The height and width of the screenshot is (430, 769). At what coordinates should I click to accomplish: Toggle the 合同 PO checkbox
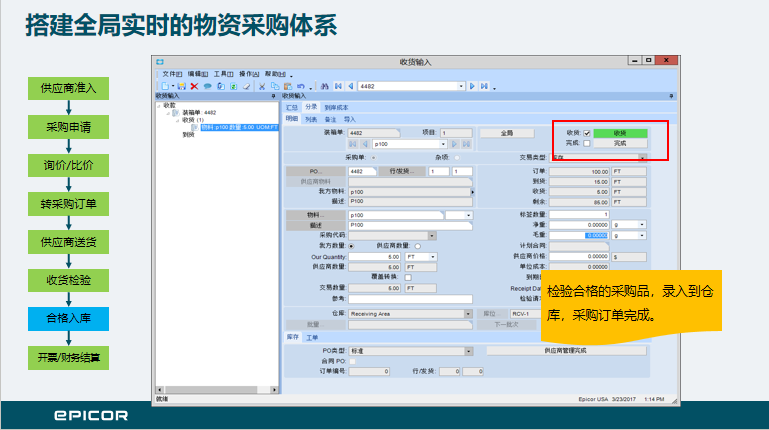(x=353, y=361)
